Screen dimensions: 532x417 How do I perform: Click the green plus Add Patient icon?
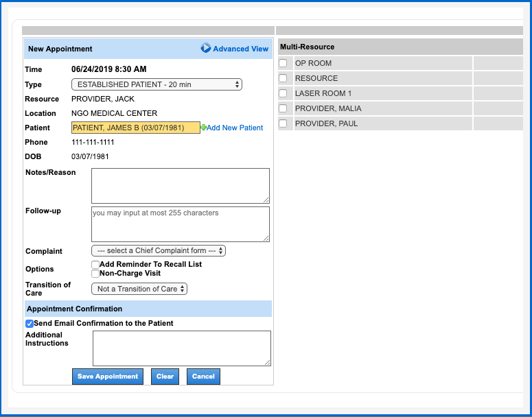click(203, 128)
